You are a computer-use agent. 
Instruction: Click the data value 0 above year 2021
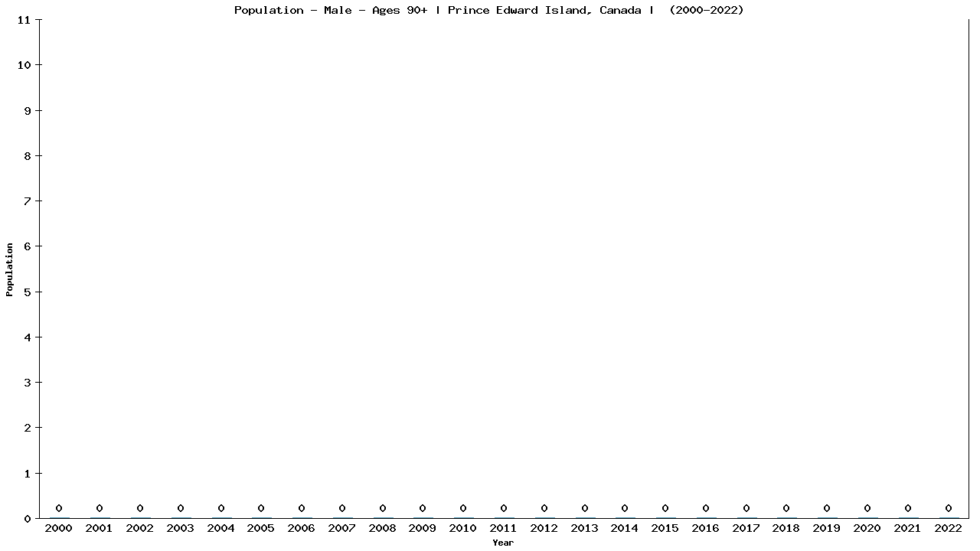click(908, 508)
